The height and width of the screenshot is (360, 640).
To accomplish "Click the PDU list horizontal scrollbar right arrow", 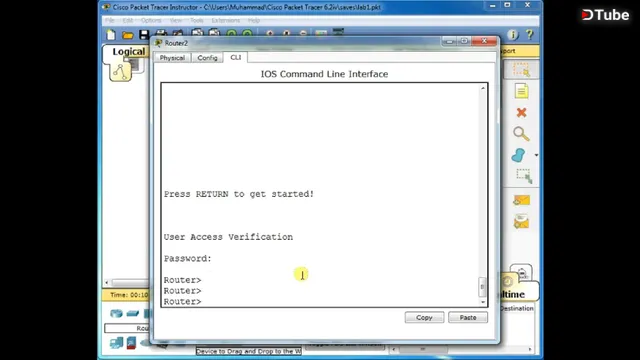I will click(530, 349).
